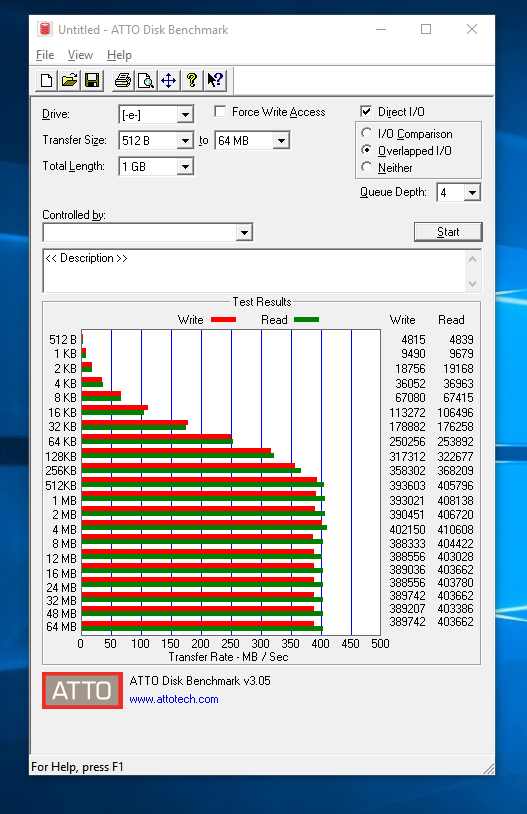Open Print Preview toolbar icon
Screen dimensions: 527x814
[x=146, y=80]
